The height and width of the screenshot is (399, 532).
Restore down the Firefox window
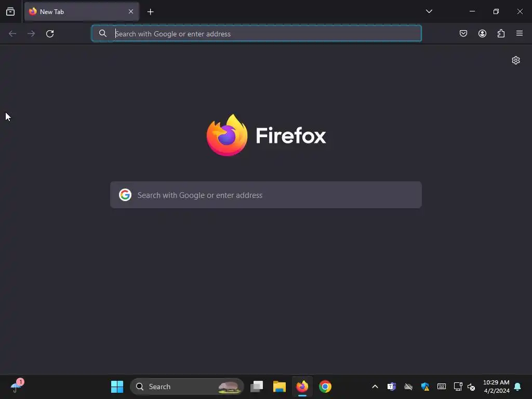tap(496, 11)
